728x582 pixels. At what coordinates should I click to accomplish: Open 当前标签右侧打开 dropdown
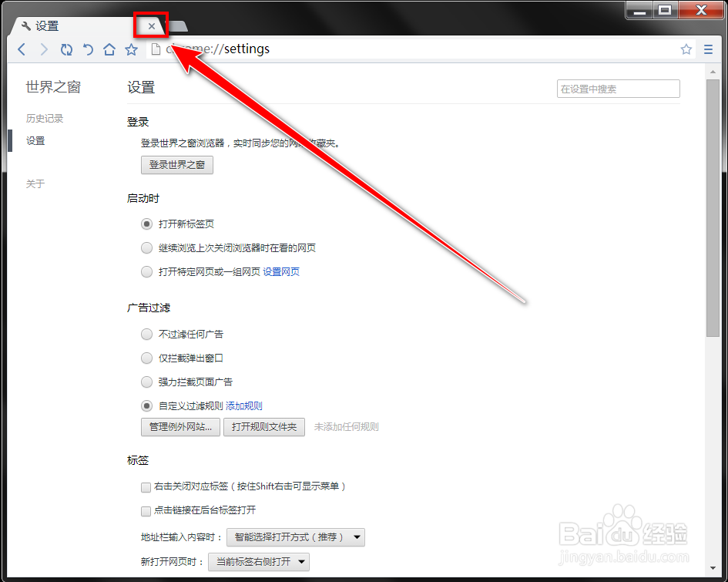tap(259, 562)
